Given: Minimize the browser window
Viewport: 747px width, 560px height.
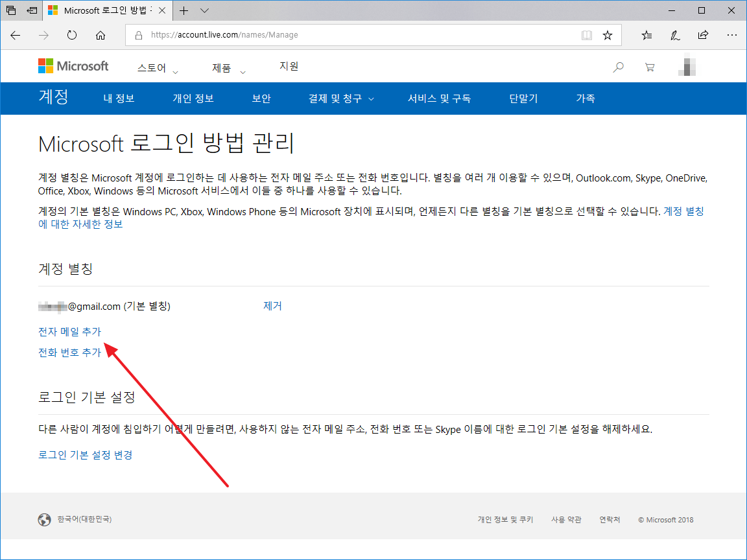Looking at the screenshot, I should click(x=672, y=10).
